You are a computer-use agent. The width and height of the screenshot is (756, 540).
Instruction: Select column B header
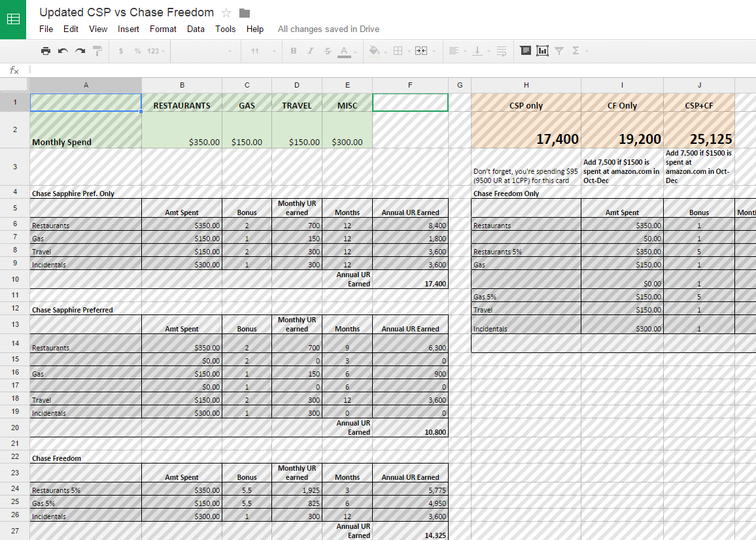(x=182, y=85)
